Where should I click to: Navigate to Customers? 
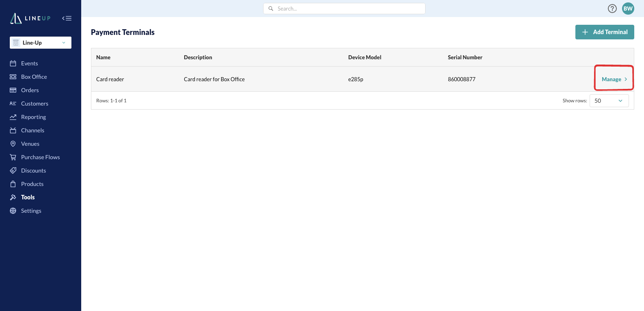click(x=35, y=104)
